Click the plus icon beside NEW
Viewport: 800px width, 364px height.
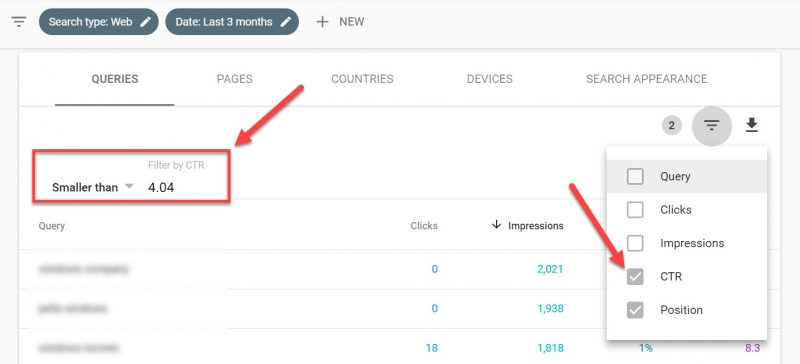pos(322,22)
